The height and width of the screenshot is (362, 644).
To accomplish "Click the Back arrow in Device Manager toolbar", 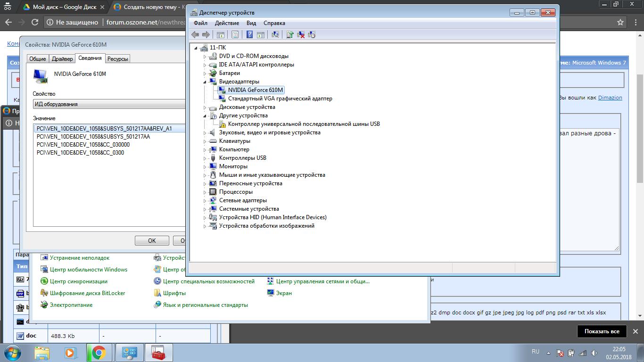I will pyautogui.click(x=195, y=34).
